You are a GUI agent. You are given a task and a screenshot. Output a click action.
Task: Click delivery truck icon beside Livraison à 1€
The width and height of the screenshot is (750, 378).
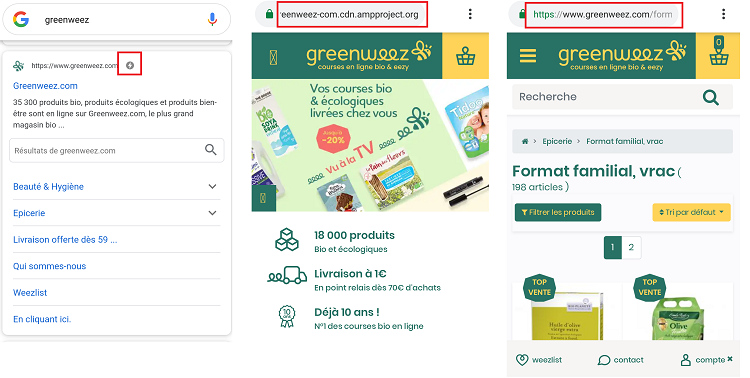[x=287, y=276]
